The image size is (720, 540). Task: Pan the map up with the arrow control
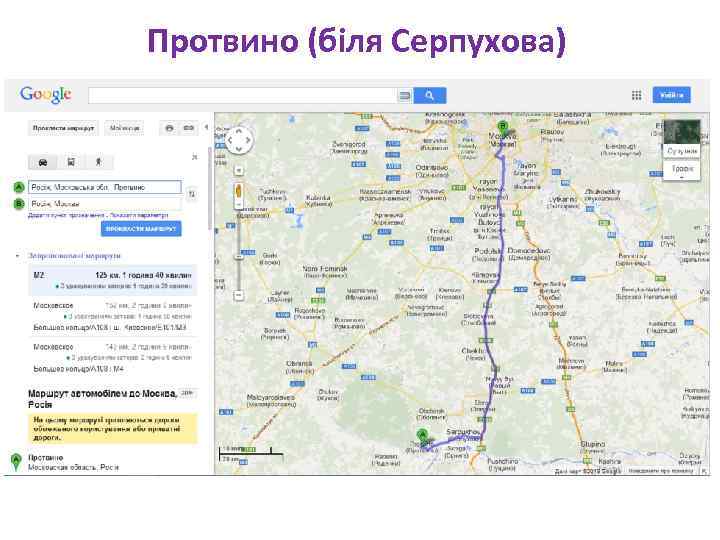(239, 131)
